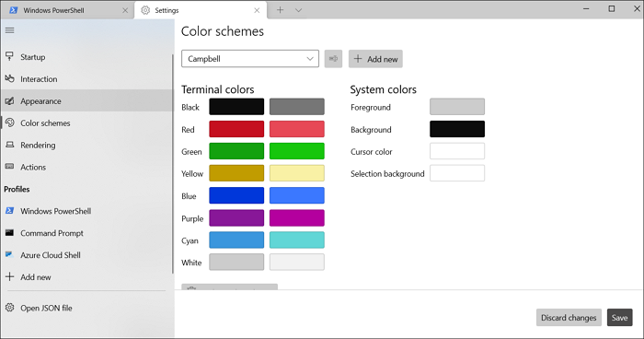Click the sidebar vertical scrollbar
Image resolution: width=644 pixels, height=339 pixels.
[173, 164]
